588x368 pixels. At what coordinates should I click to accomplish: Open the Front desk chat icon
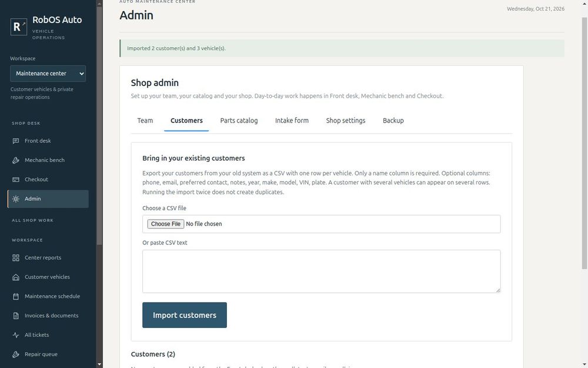click(16, 141)
